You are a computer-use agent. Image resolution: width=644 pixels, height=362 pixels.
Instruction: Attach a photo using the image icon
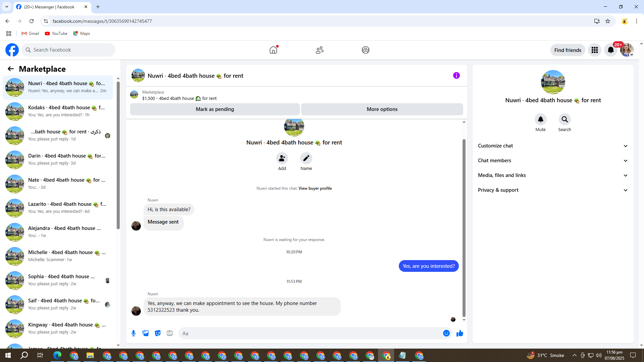[x=146, y=333]
